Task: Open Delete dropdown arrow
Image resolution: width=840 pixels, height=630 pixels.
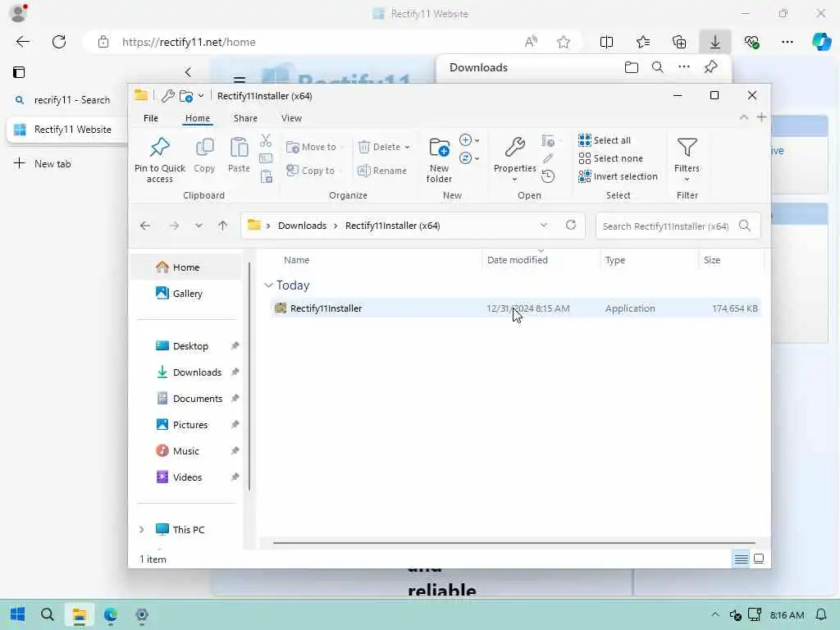Action: point(407,147)
